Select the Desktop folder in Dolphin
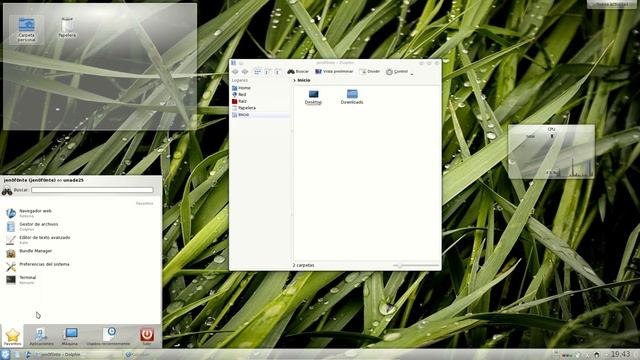Viewport: 640px width, 360px height. click(x=313, y=97)
